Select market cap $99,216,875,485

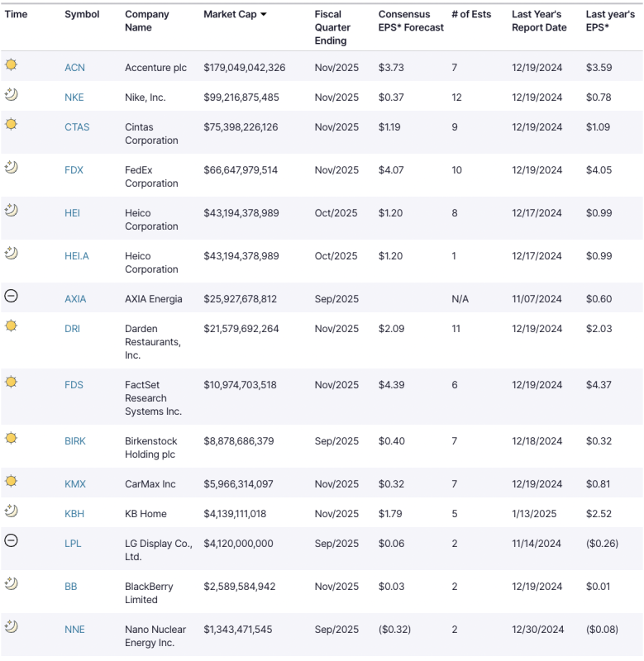click(241, 97)
